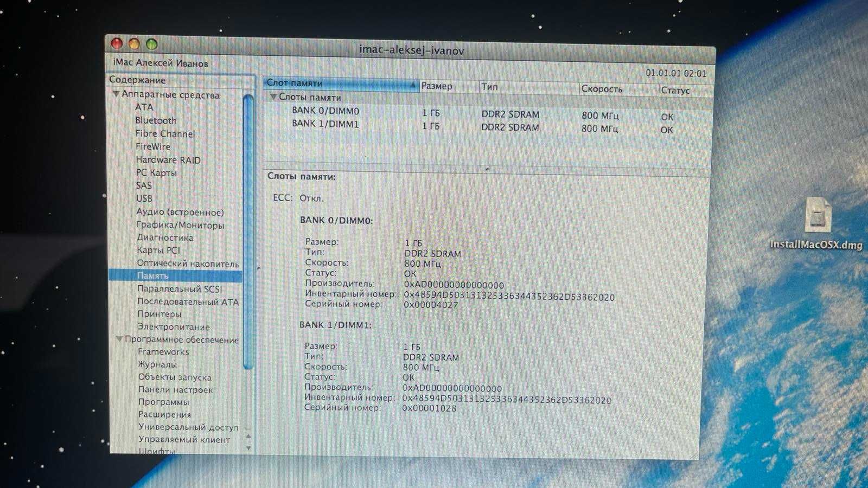Select Принтеры in the sidebar
The image size is (868, 488).
(159, 314)
